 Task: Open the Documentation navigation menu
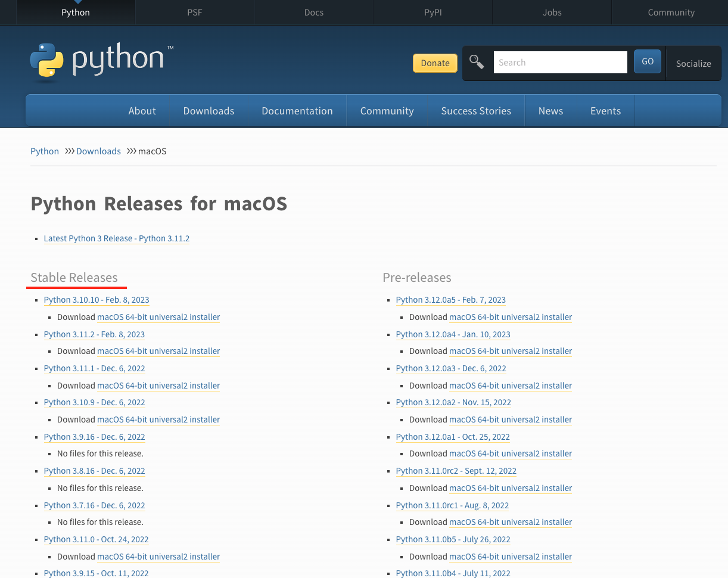[x=297, y=111]
